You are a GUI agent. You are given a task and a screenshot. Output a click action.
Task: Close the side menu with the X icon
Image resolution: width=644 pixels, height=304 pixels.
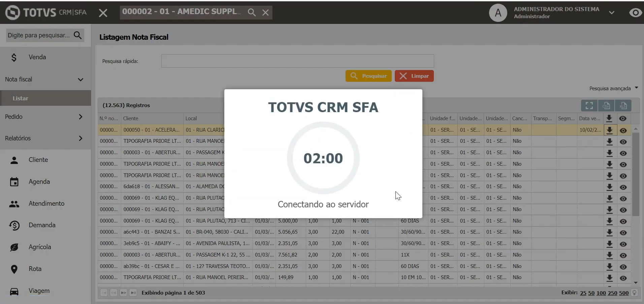coord(103,13)
